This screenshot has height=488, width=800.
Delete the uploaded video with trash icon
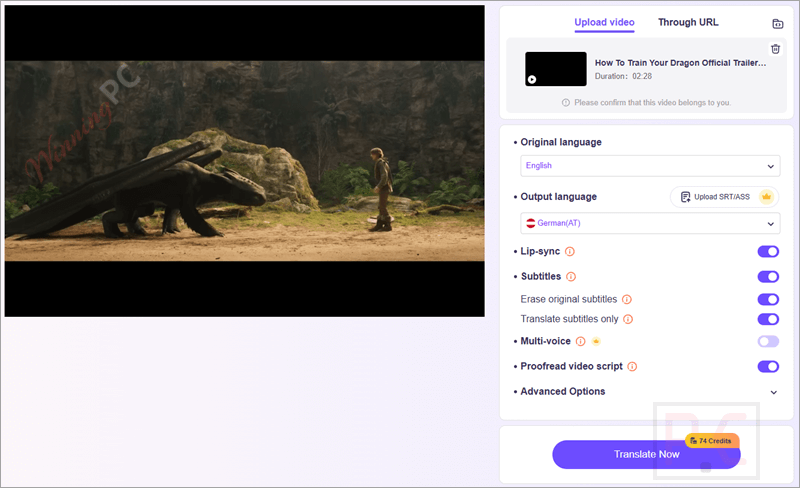776,48
